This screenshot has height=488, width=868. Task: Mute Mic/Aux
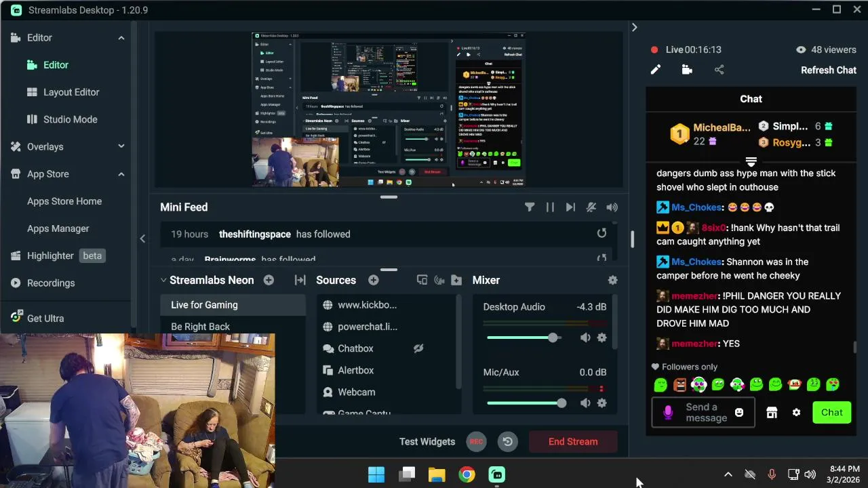[x=585, y=403]
